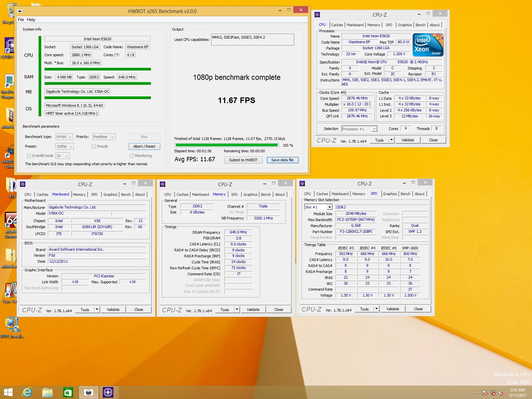Click Validate in Memory CPU-Z window
The width and height of the screenshot is (532, 399).
click(x=253, y=310)
